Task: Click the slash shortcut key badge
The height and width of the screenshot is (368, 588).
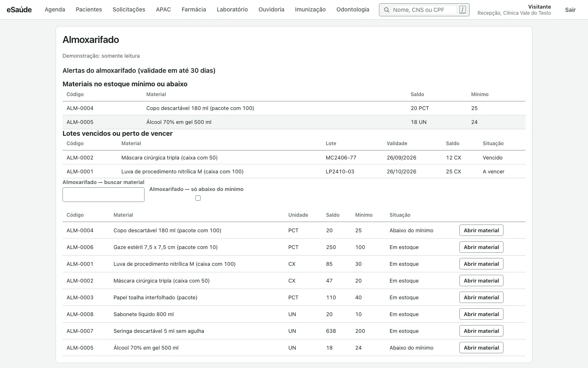Action: click(462, 10)
